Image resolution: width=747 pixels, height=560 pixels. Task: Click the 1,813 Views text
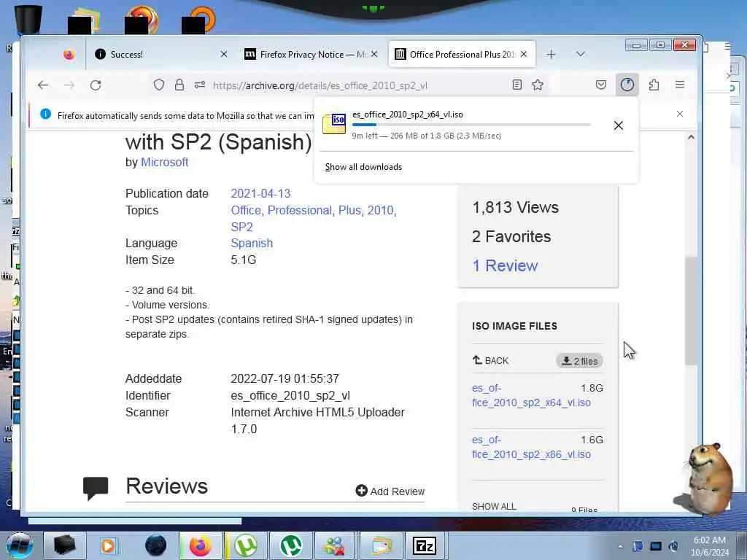[x=516, y=208]
